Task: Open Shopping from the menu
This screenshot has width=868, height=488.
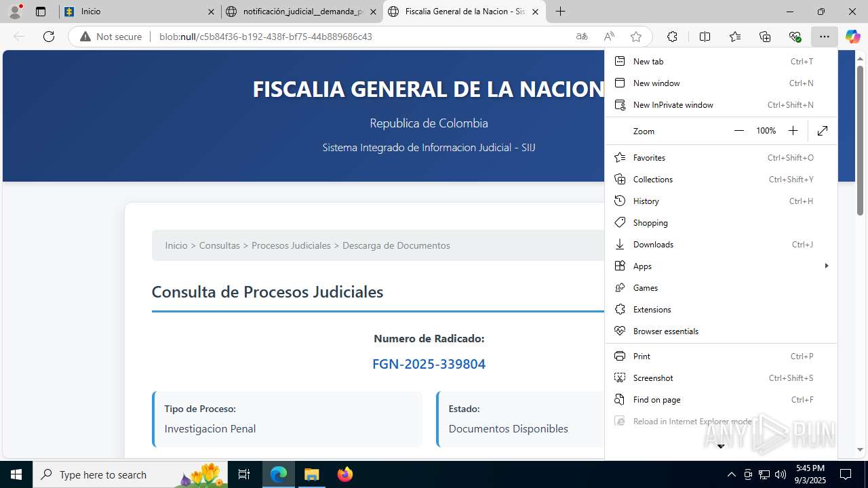Action: pos(721,222)
